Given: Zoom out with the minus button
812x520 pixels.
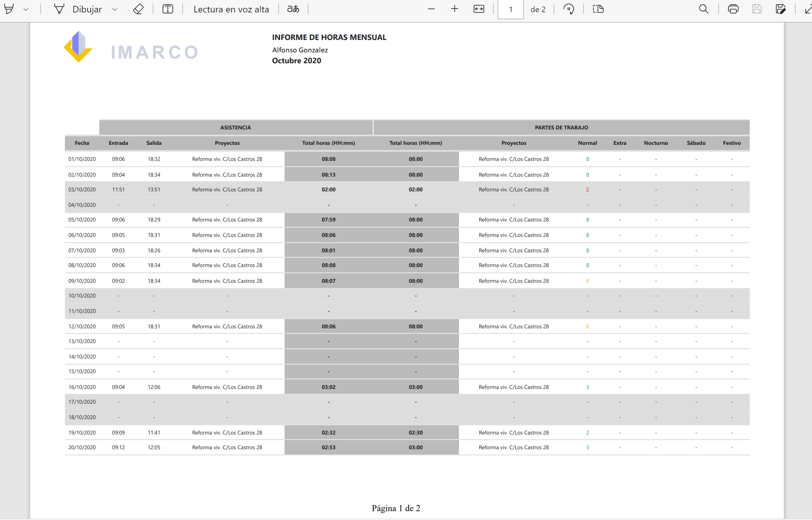Looking at the screenshot, I should [431, 9].
